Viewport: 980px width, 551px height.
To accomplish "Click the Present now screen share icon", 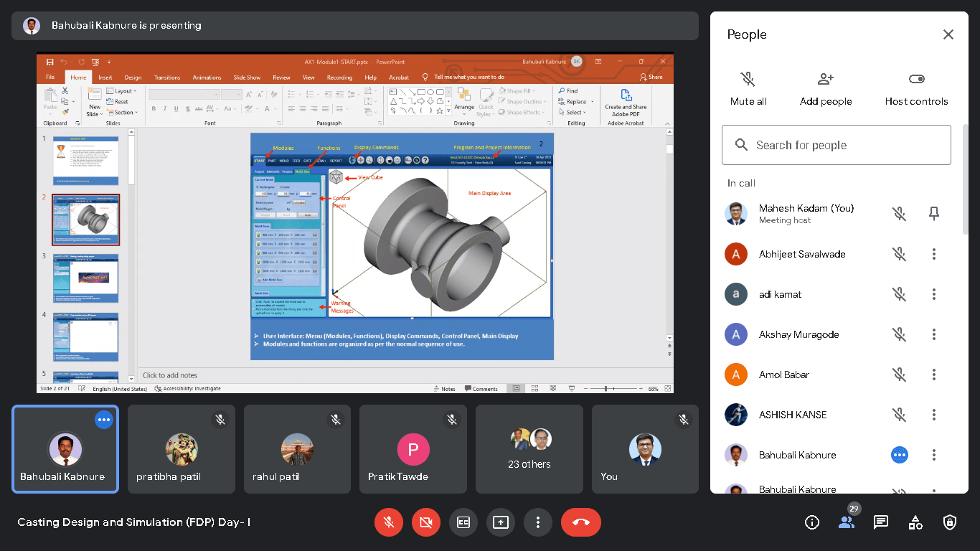I will [x=501, y=522].
